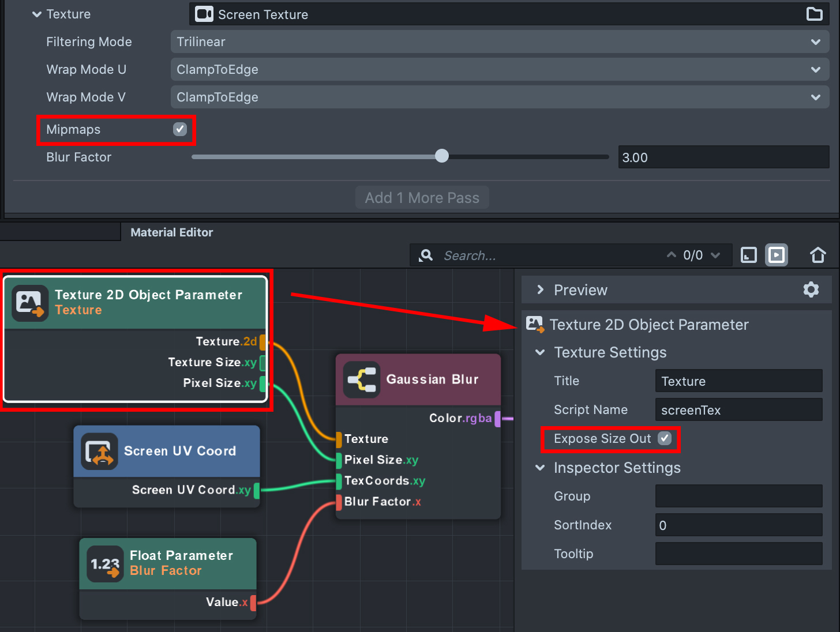Click the Search field in Material Editor
Viewport: 840px width, 632px height.
548,255
